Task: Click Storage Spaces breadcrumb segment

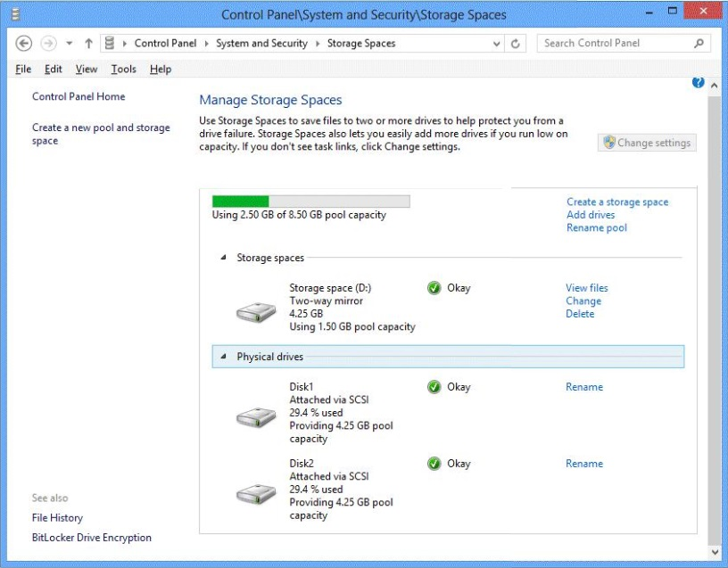Action: click(361, 43)
